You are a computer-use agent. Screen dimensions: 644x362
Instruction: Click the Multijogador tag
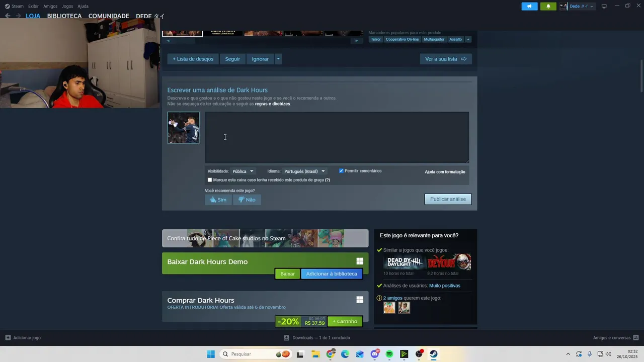tap(434, 39)
